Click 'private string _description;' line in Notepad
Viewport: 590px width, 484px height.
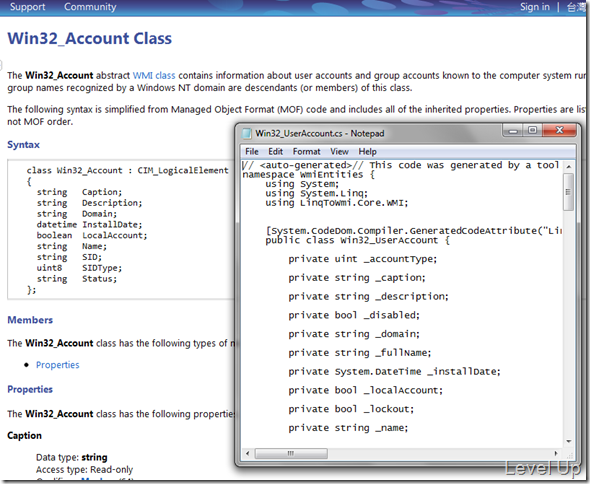click(x=369, y=297)
